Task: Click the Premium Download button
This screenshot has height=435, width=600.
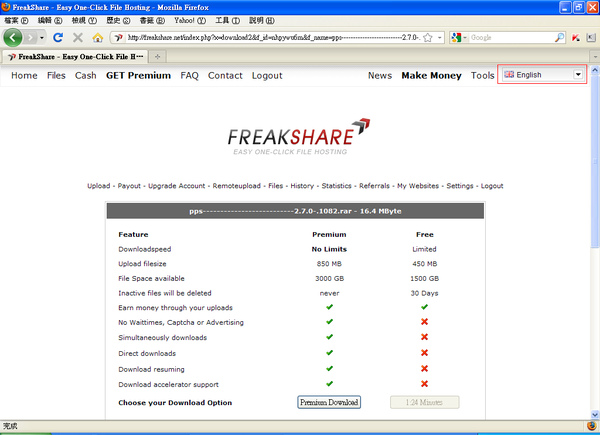Action: pyautogui.click(x=329, y=402)
